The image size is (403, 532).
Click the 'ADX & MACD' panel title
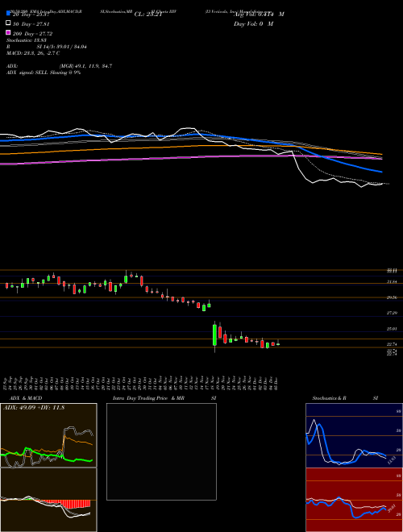click(24, 398)
